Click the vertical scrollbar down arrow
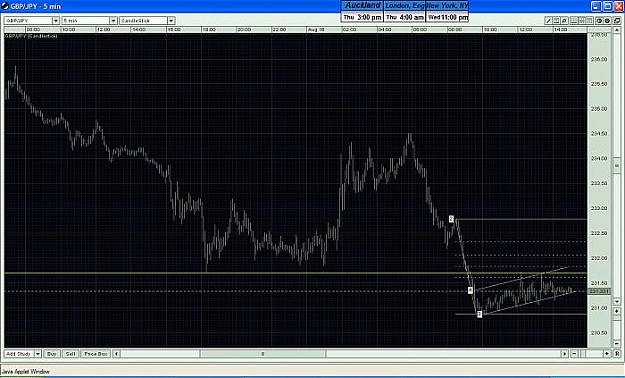Image resolution: width=625 pixels, height=378 pixels. (617, 301)
